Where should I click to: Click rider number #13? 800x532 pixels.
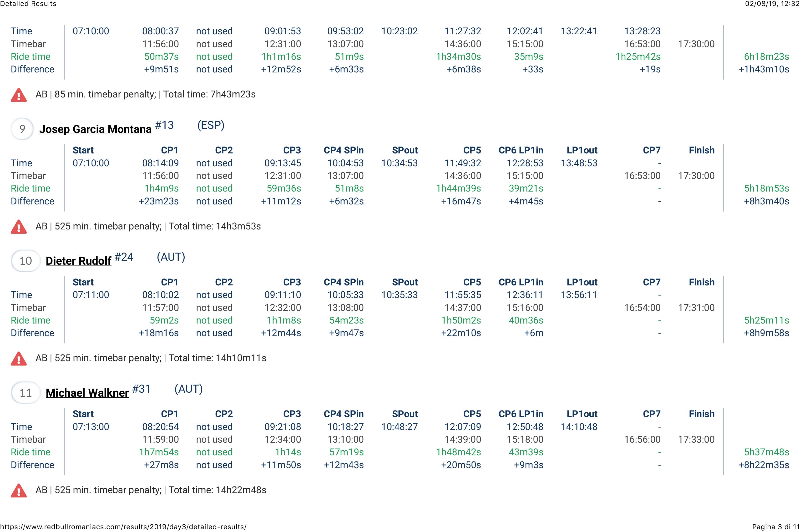(164, 125)
